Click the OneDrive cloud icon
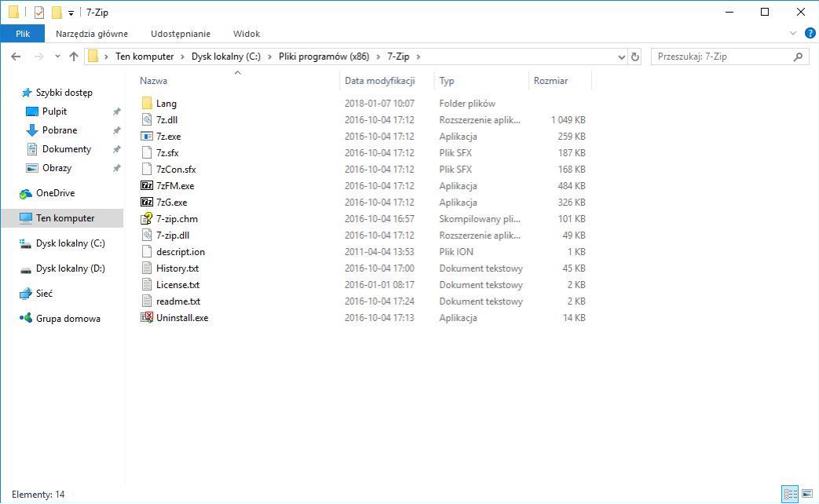This screenshot has height=504, width=819. [x=26, y=193]
